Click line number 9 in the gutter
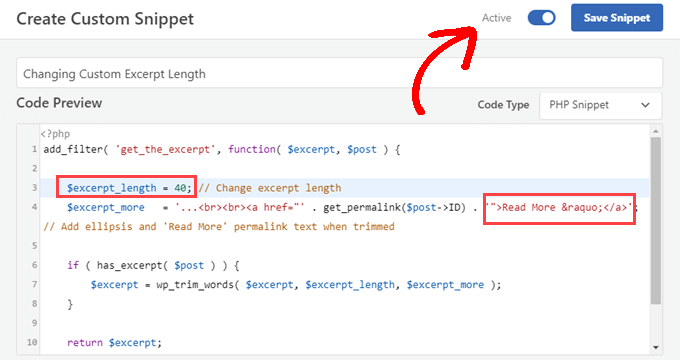Screen dimensions: 680x360 [x=34, y=323]
